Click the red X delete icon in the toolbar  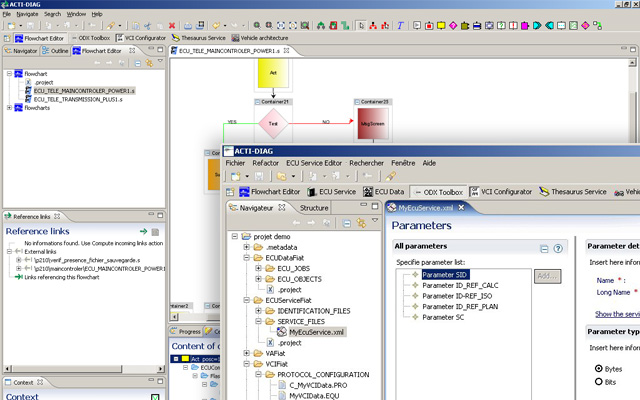pos(172,26)
